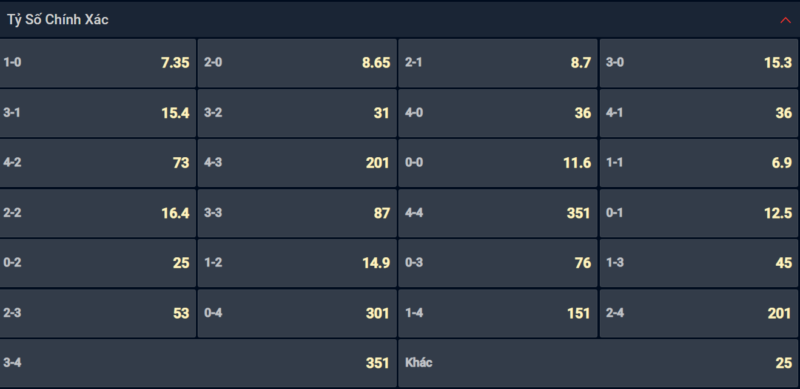800x389 pixels.
Task: Choose 2-2 score at 16.4
Action: coord(97,213)
